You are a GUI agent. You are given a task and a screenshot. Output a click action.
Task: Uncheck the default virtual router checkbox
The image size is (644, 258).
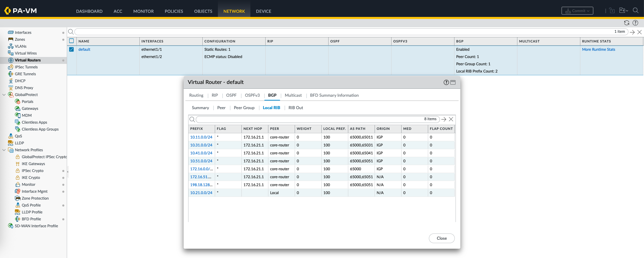[x=72, y=49]
